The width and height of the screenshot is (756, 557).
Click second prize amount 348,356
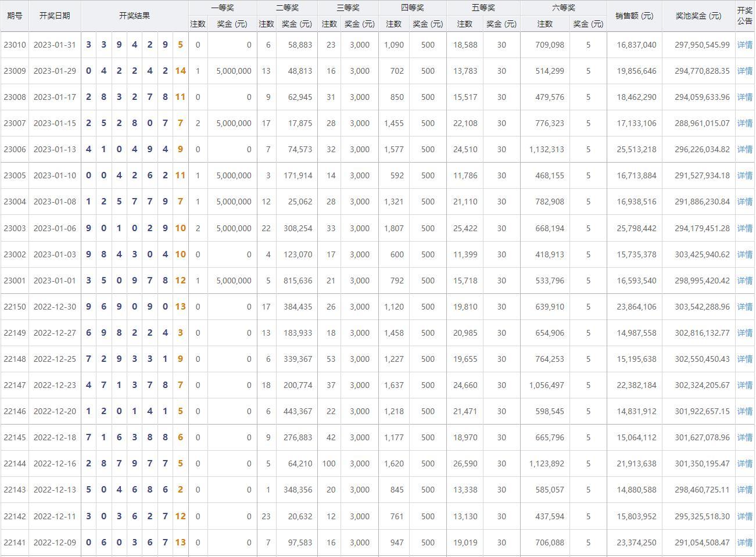tap(298, 490)
